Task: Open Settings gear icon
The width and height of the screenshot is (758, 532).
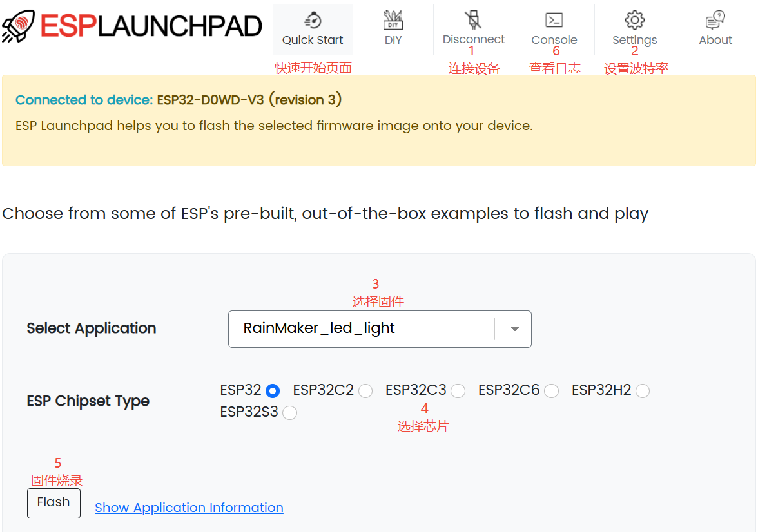Action: (x=634, y=20)
